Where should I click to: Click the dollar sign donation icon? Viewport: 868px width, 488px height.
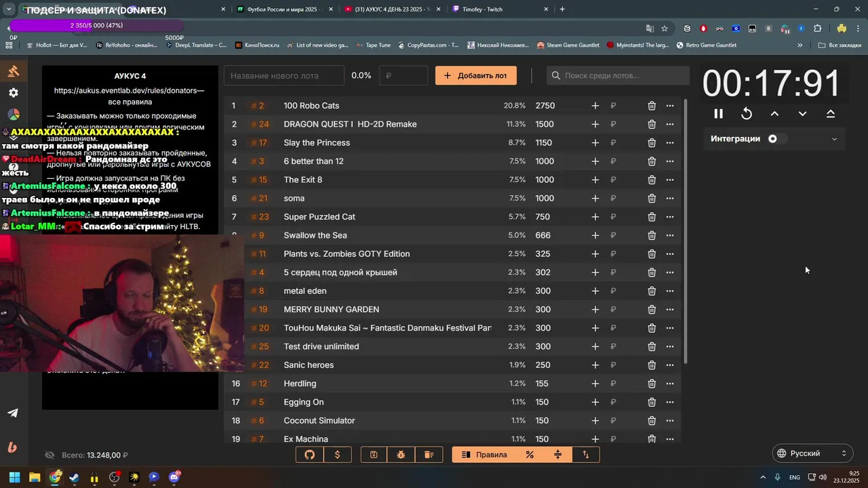click(x=338, y=455)
